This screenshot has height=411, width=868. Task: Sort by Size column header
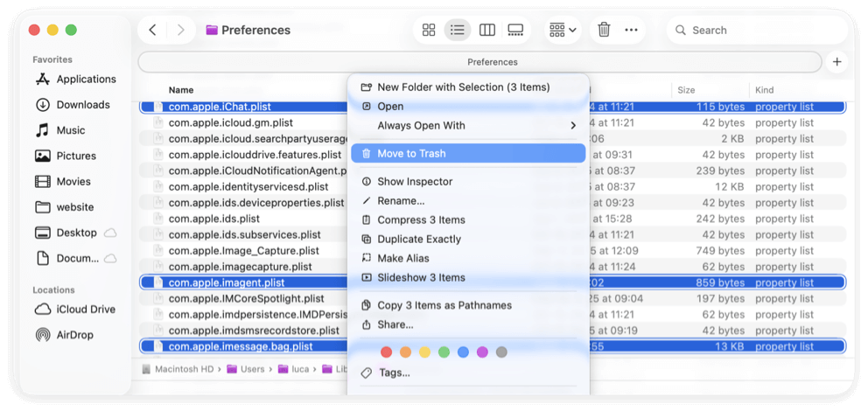[686, 90]
